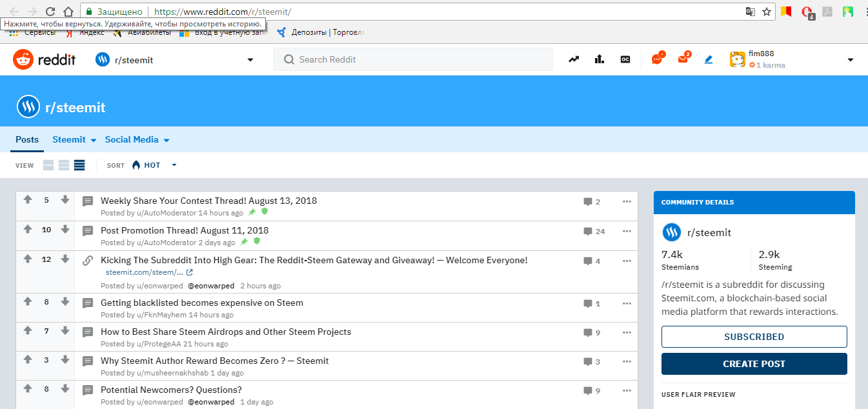Open comments icon for Getting blacklisted post
The image size is (868, 409).
click(x=587, y=304)
